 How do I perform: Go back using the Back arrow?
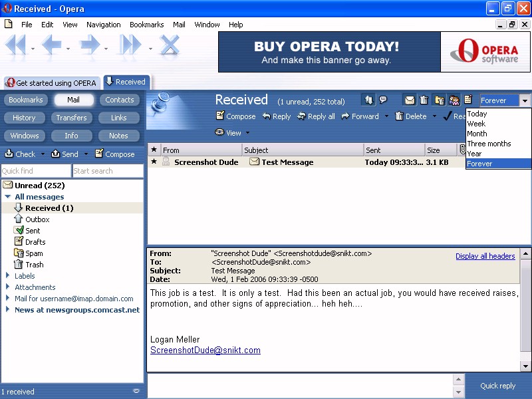(51, 44)
